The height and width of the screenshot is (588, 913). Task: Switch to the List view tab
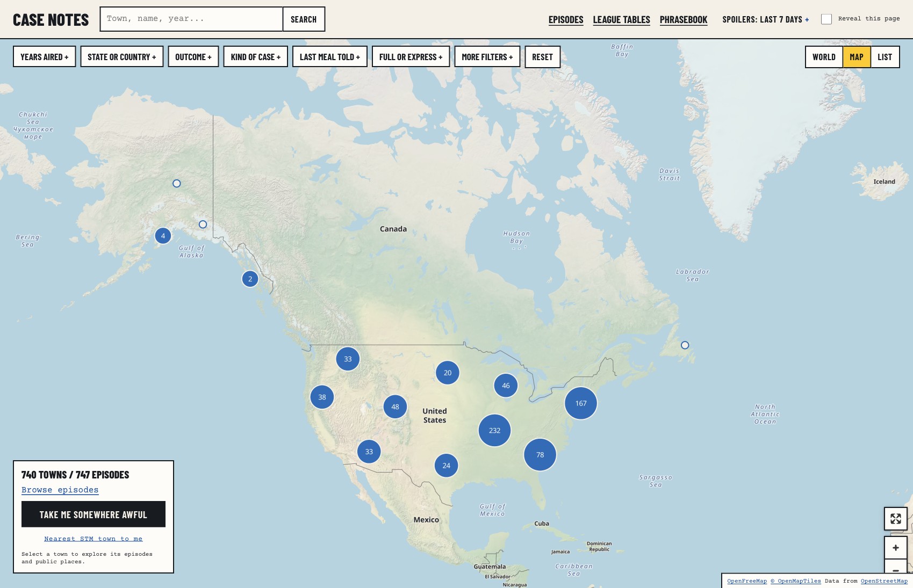(x=885, y=57)
